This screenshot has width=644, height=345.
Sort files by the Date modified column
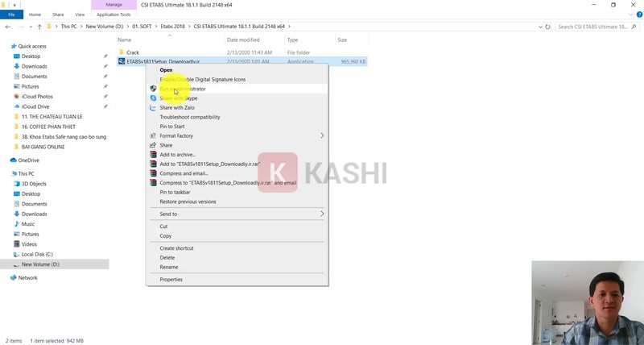[243, 39]
